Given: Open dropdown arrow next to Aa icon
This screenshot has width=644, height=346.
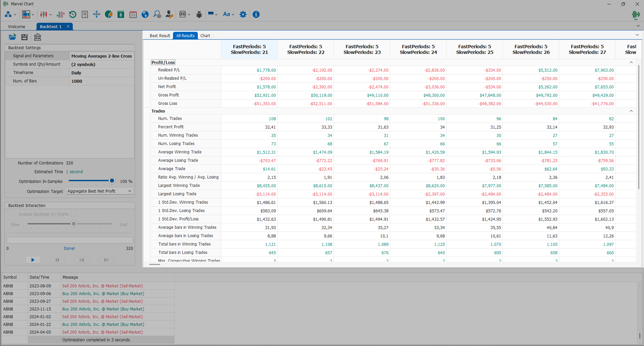Looking at the screenshot, I should tap(233, 15).
